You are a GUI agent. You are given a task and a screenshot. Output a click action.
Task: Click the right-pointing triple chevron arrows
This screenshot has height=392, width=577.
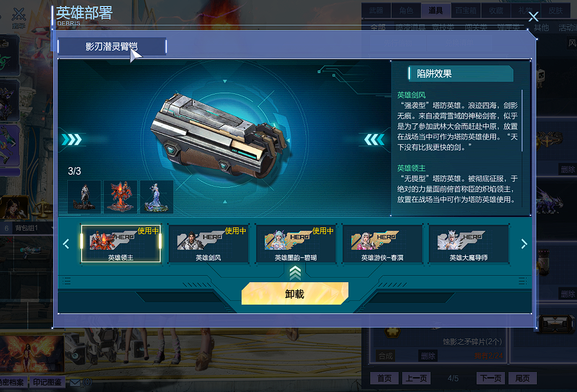pyautogui.click(x=72, y=140)
